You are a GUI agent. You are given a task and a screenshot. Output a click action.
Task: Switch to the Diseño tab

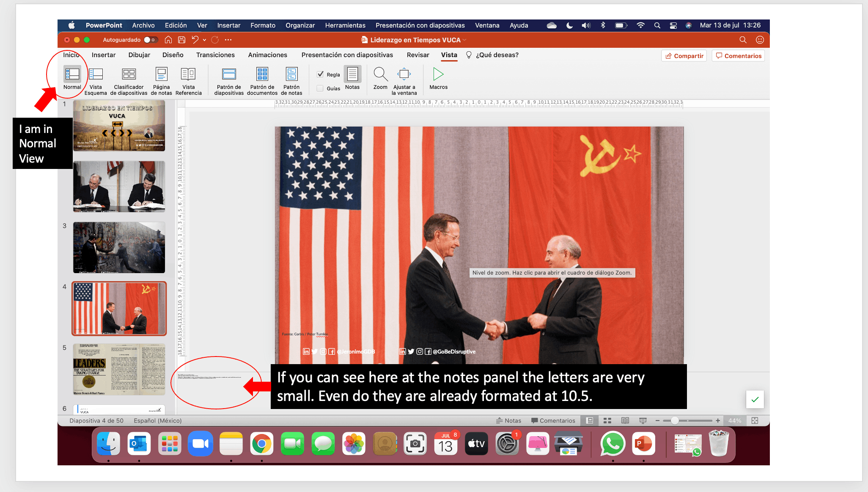coord(173,55)
